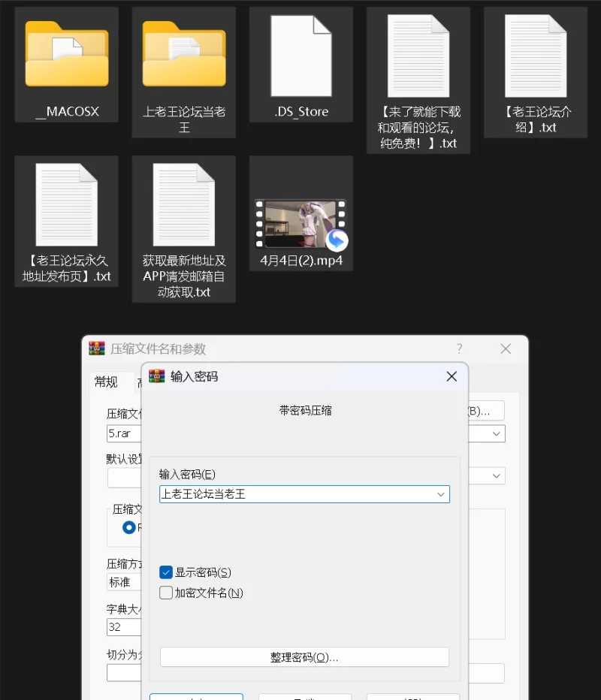This screenshot has width=601, height=700.
Task: Open the 4月4日(2).mp4 video thumbnail
Action: coord(300,224)
